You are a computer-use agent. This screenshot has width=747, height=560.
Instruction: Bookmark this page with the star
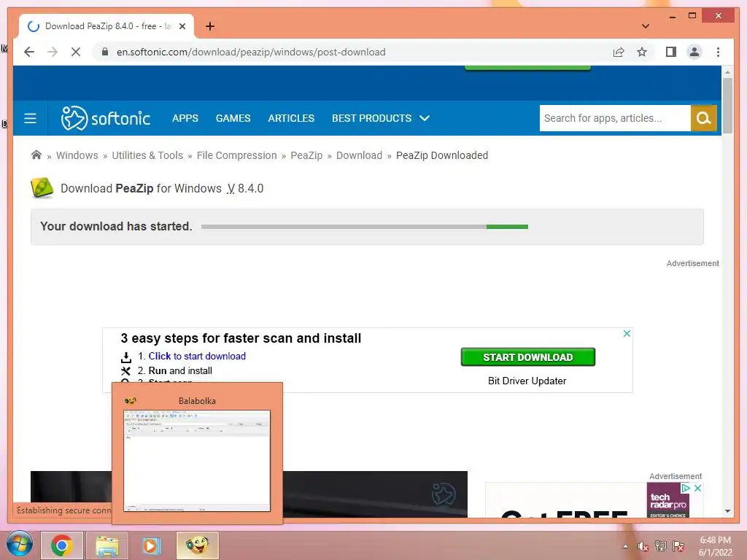point(642,52)
